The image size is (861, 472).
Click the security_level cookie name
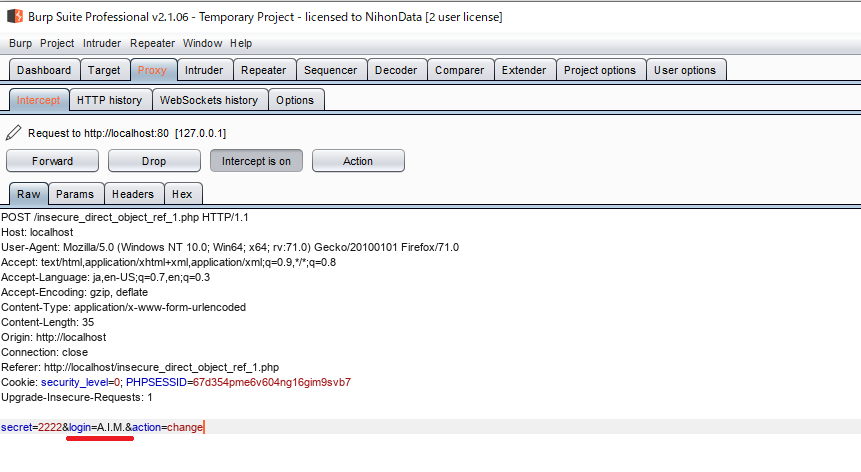tap(74, 382)
